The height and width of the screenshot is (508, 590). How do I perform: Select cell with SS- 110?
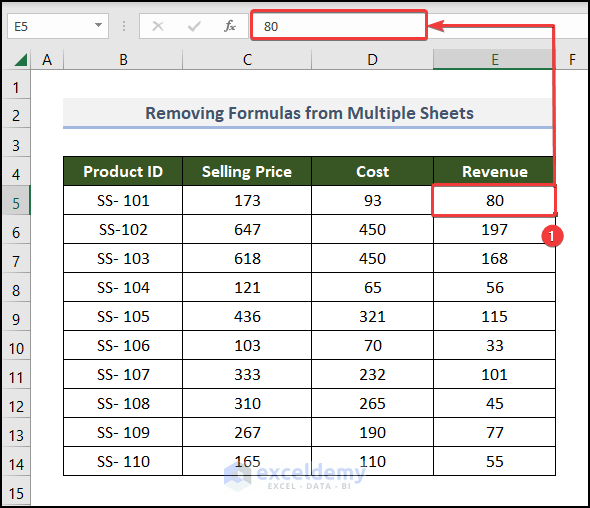[123, 461]
